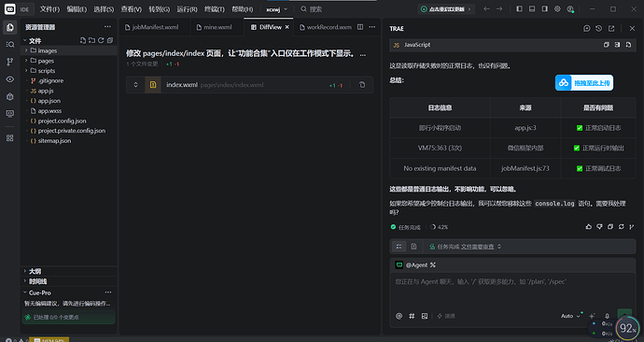This screenshot has height=342, width=644.
Task: Expand the 大纲 outline section
Action: click(x=25, y=271)
